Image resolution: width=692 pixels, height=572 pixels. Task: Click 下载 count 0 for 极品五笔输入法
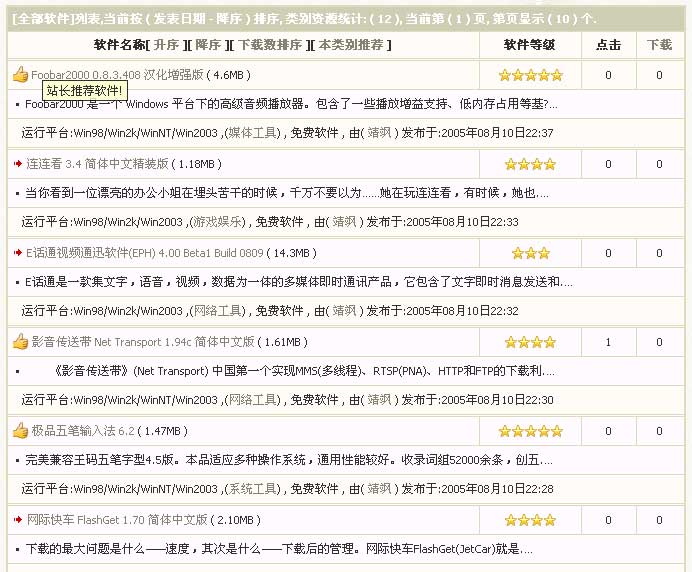[x=659, y=431]
